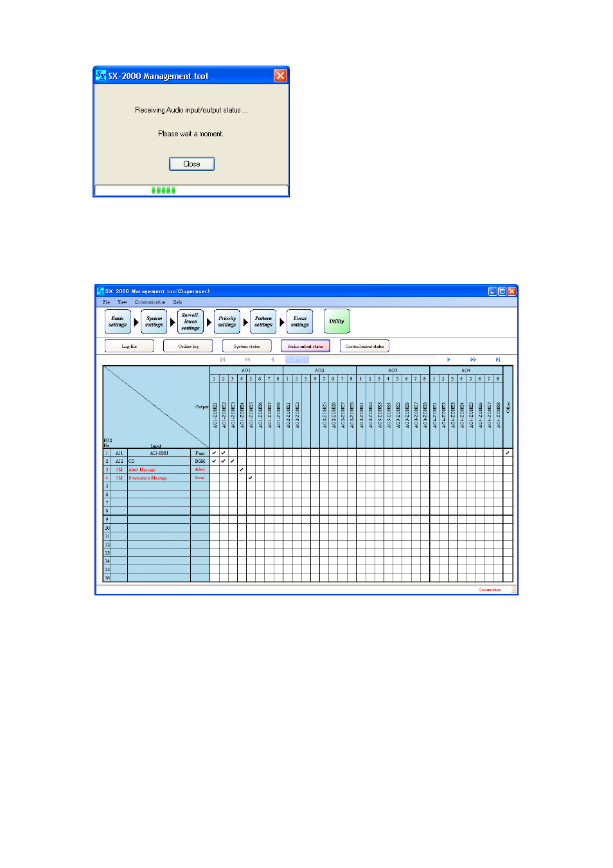Image resolution: width=613 pixels, height=868 pixels.
Task: Click the X on the Receiving Audio dialog
Action: pos(280,76)
